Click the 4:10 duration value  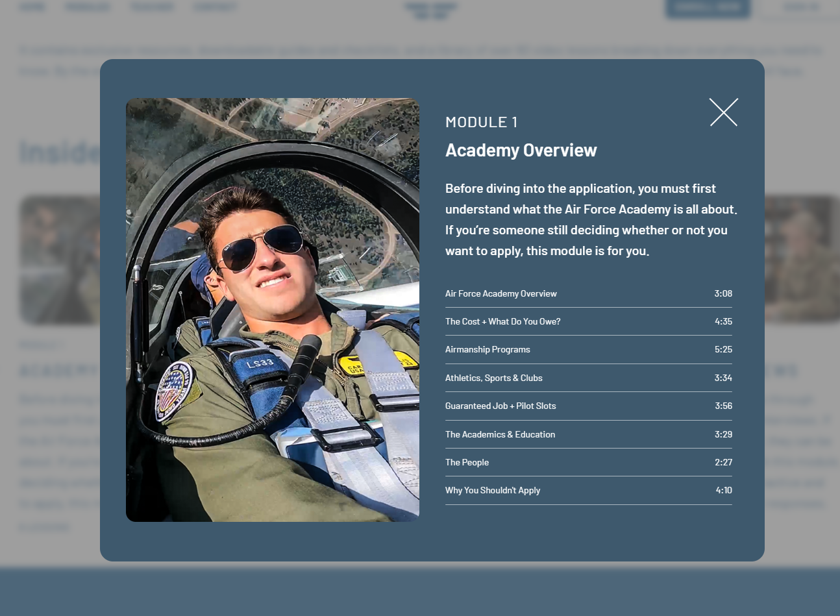coord(724,490)
